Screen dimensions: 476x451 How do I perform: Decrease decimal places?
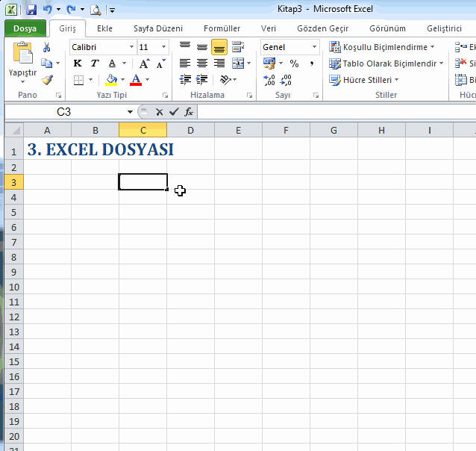pos(286,80)
